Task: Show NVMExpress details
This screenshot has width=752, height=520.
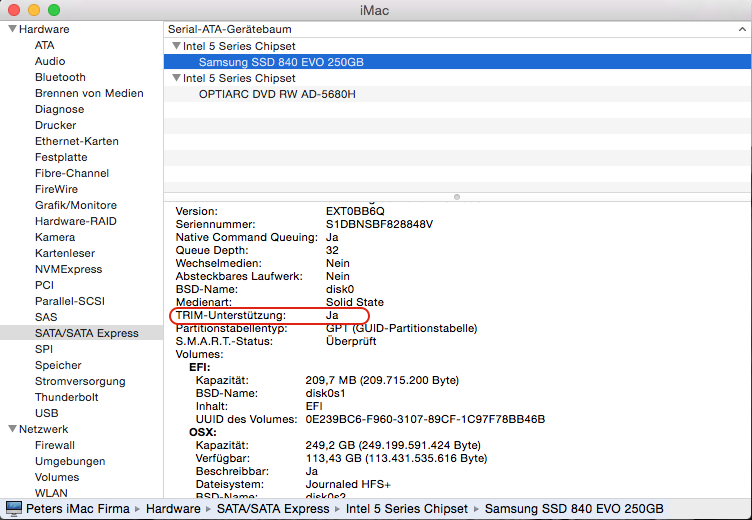Action: 69,269
